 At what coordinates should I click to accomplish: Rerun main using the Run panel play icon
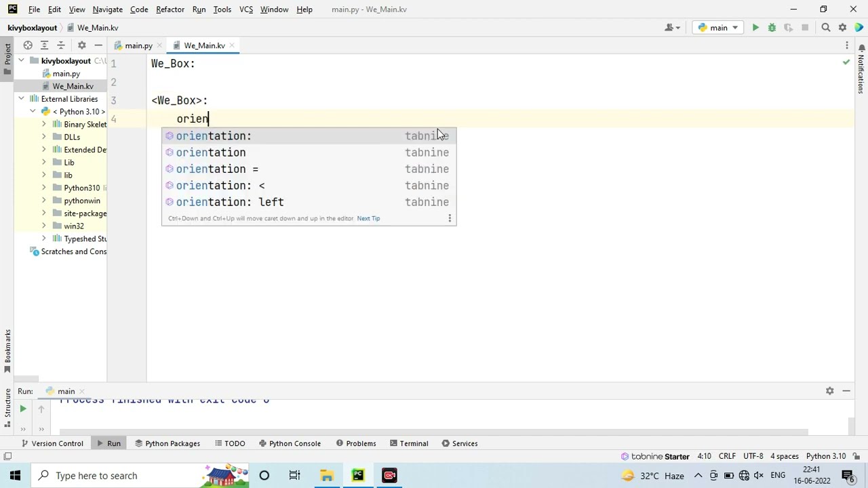coord(22,409)
